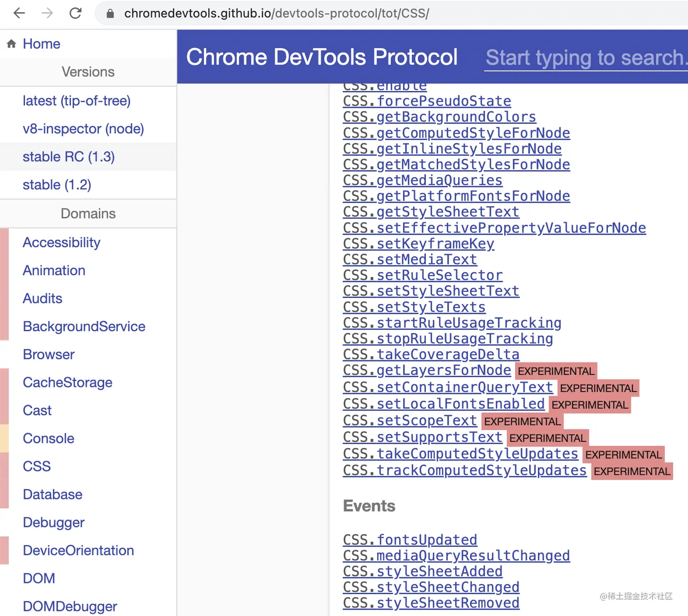
Task: Open the DOM domain
Action: [x=39, y=579]
